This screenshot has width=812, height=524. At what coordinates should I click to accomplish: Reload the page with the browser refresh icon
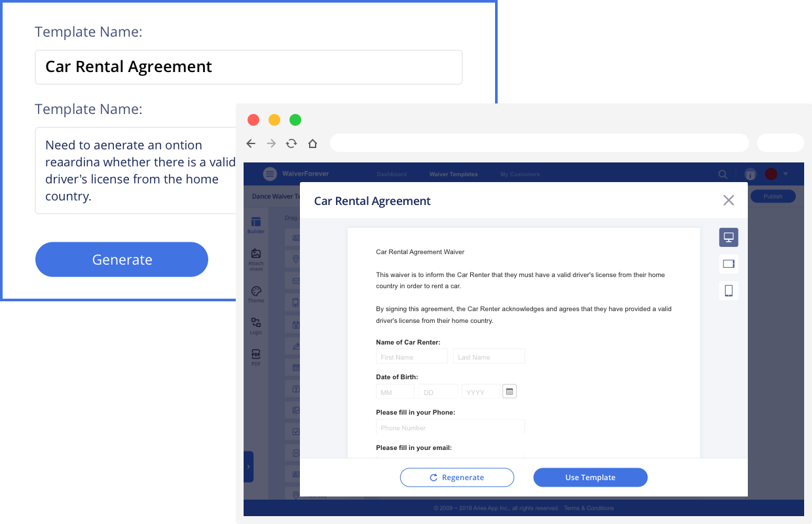291,143
